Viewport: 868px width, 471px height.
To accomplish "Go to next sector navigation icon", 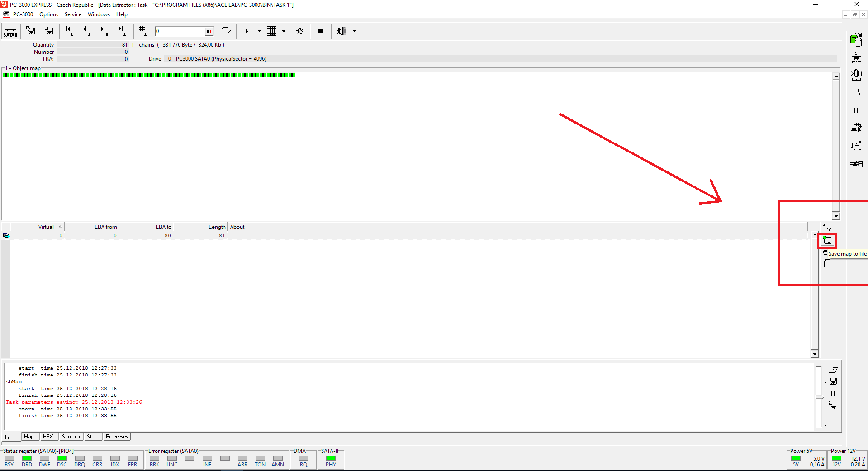I will point(104,31).
